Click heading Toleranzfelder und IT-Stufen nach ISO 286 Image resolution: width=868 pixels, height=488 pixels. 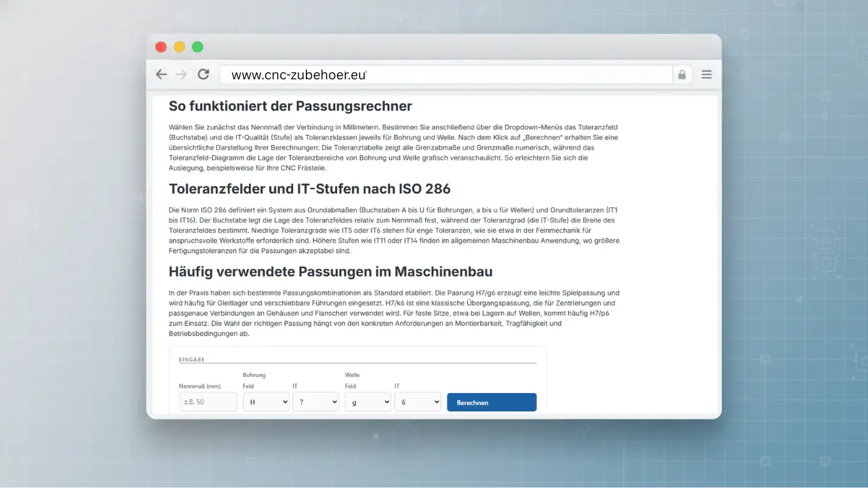tap(310, 189)
